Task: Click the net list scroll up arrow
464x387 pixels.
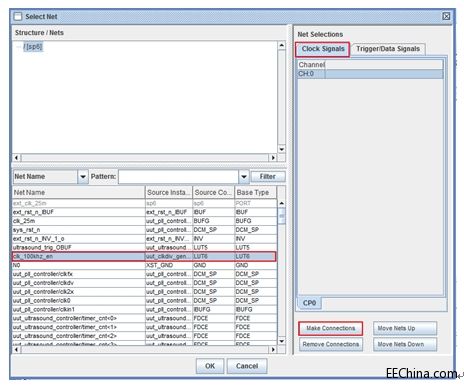Action: coord(282,203)
